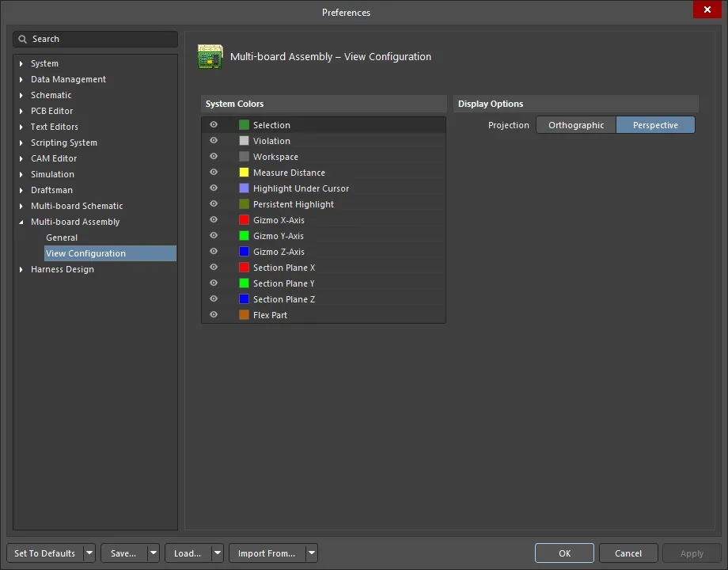Select the General page under Multi-board Assembly
The width and height of the screenshot is (728, 570).
point(62,237)
